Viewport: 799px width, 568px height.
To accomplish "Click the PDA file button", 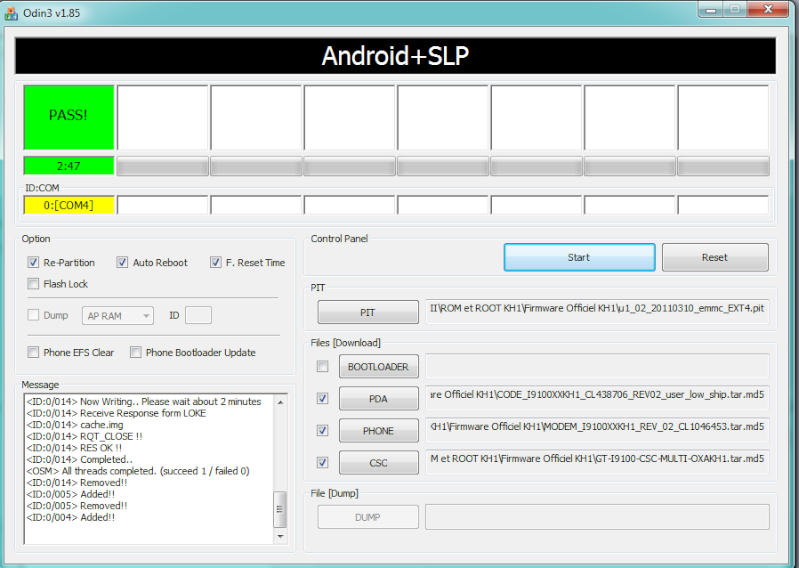I will 379,398.
